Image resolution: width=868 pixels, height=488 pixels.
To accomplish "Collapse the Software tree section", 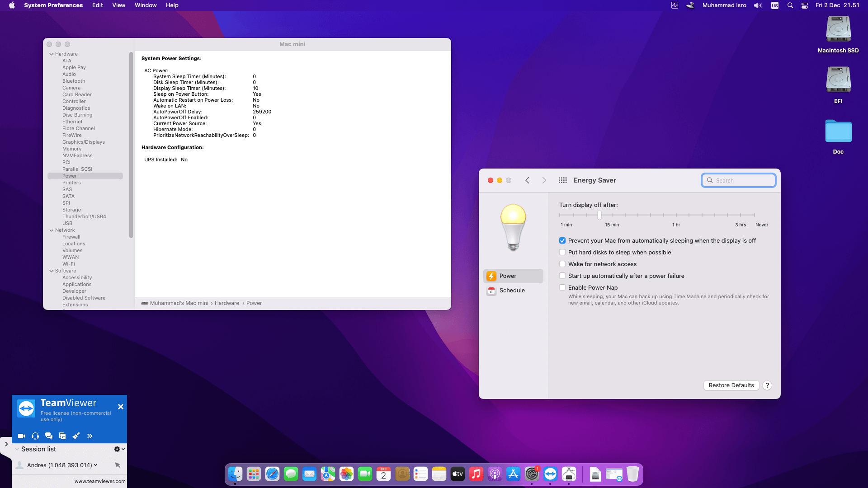I will coord(52,271).
